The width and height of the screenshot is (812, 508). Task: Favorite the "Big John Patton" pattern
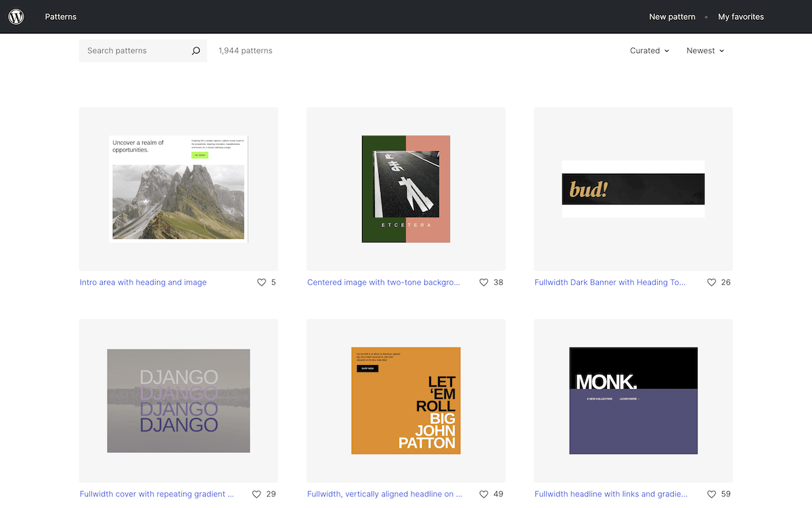[x=484, y=494]
